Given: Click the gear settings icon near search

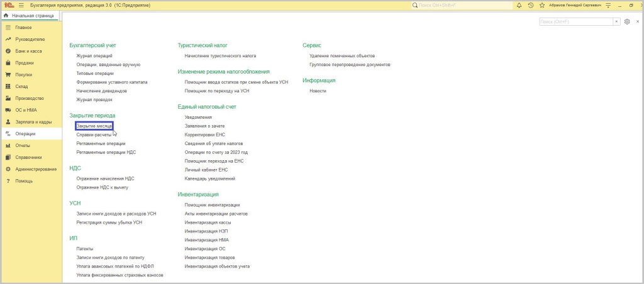Looking at the screenshot, I should (626, 21).
